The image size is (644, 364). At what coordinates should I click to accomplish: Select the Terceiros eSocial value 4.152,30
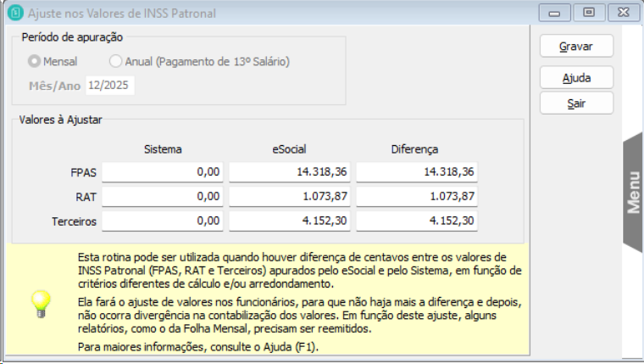pyautogui.click(x=290, y=221)
